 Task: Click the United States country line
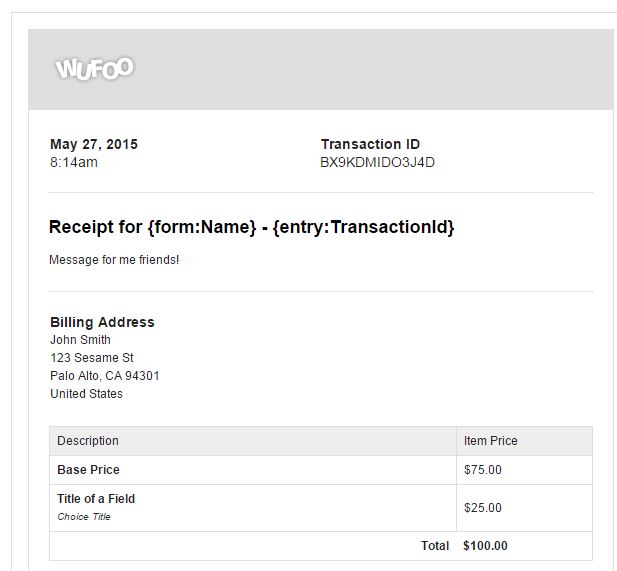coord(86,394)
